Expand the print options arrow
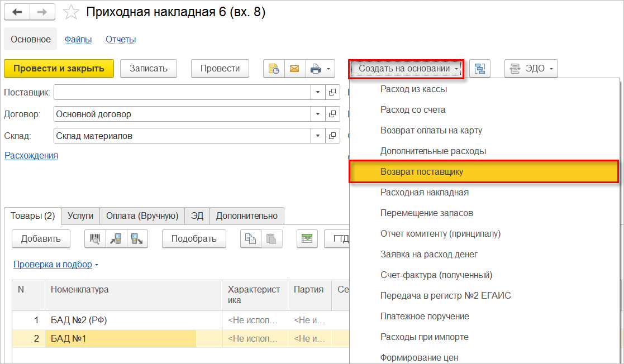Viewport: 624px width, 364px height. [328, 69]
